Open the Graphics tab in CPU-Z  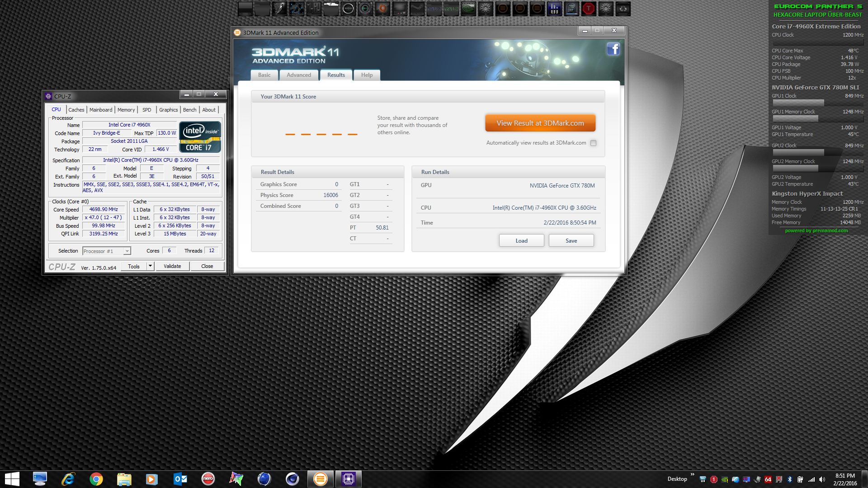[168, 110]
